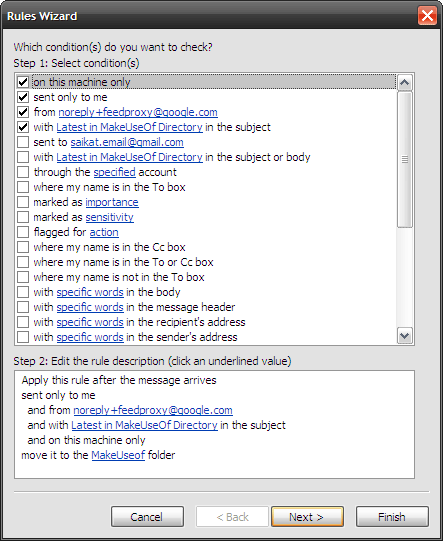Click the scroll down arrow of conditions list
This screenshot has height=541, width=443.
pos(404,336)
